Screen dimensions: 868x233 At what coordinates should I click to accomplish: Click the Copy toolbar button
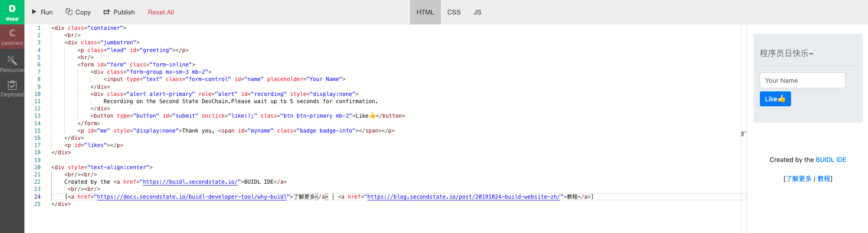[x=78, y=12]
